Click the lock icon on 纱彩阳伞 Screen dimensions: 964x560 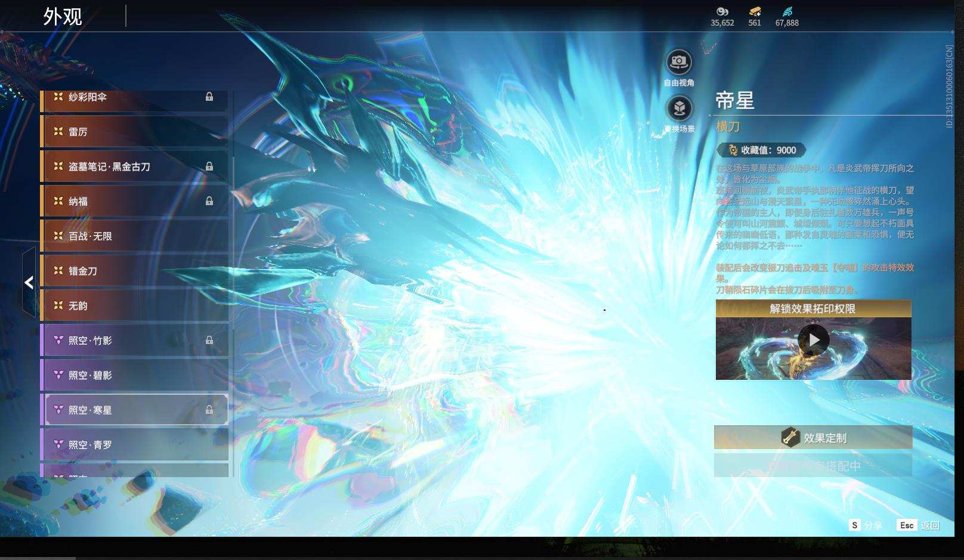(x=209, y=97)
